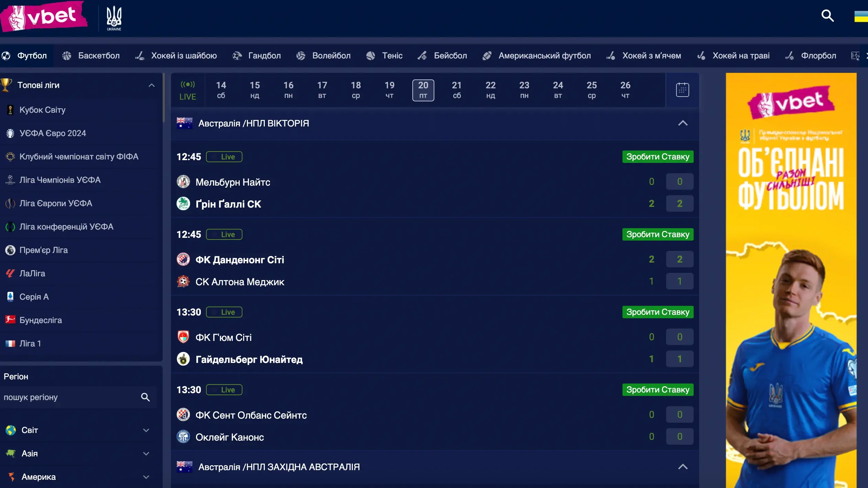Image resolution: width=868 pixels, height=488 pixels.
Task: Switch on Live for the Сент Олбанс Сейнтс game
Action: click(224, 389)
